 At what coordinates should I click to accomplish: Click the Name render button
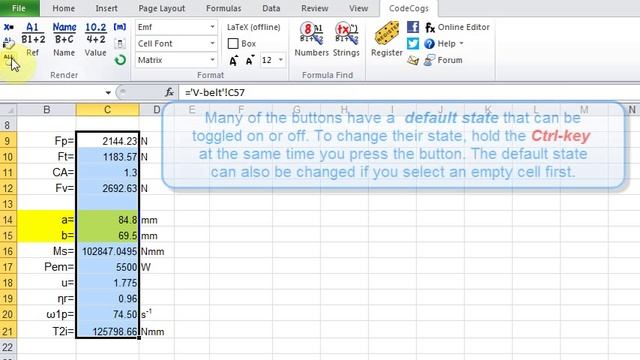(x=64, y=39)
